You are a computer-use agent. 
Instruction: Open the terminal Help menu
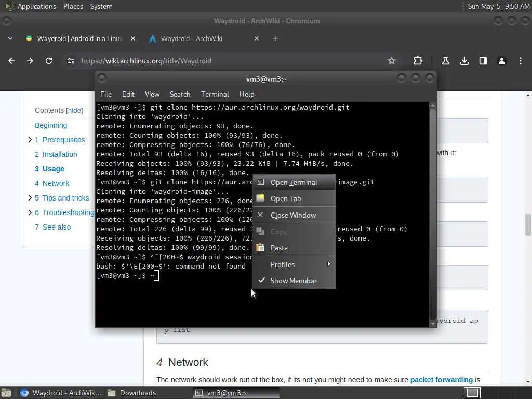(247, 95)
